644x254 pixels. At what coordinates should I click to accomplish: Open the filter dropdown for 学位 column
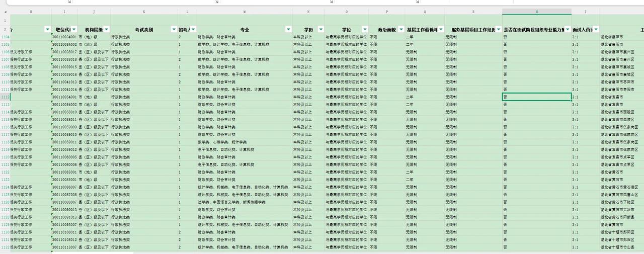(x=364, y=30)
